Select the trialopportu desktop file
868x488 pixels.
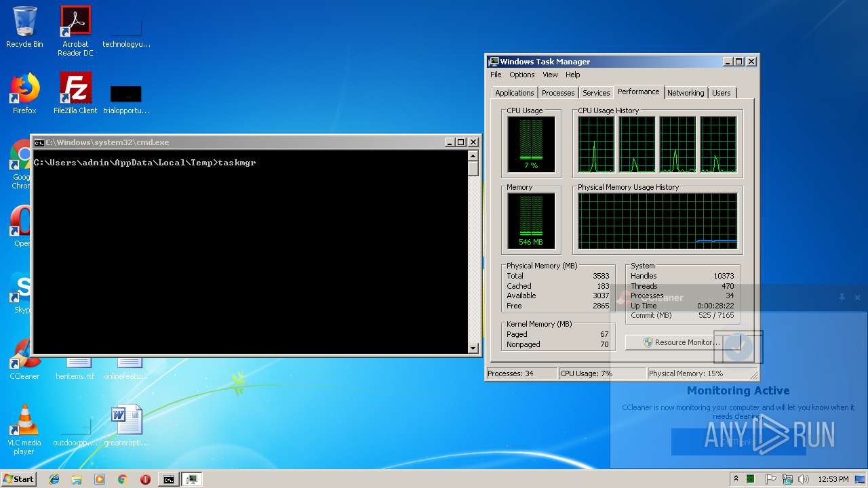(126, 99)
